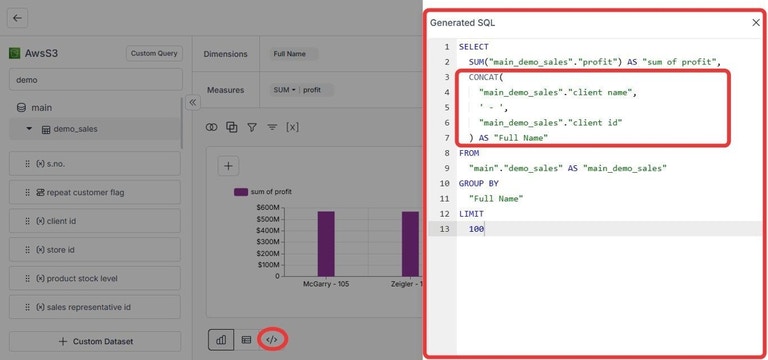Switch to the bar chart view
Viewport: 768px width, 360px height.
221,339
